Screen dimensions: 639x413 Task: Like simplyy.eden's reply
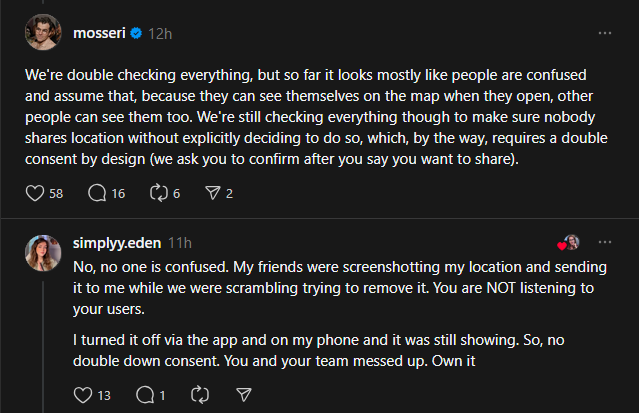[83, 394]
